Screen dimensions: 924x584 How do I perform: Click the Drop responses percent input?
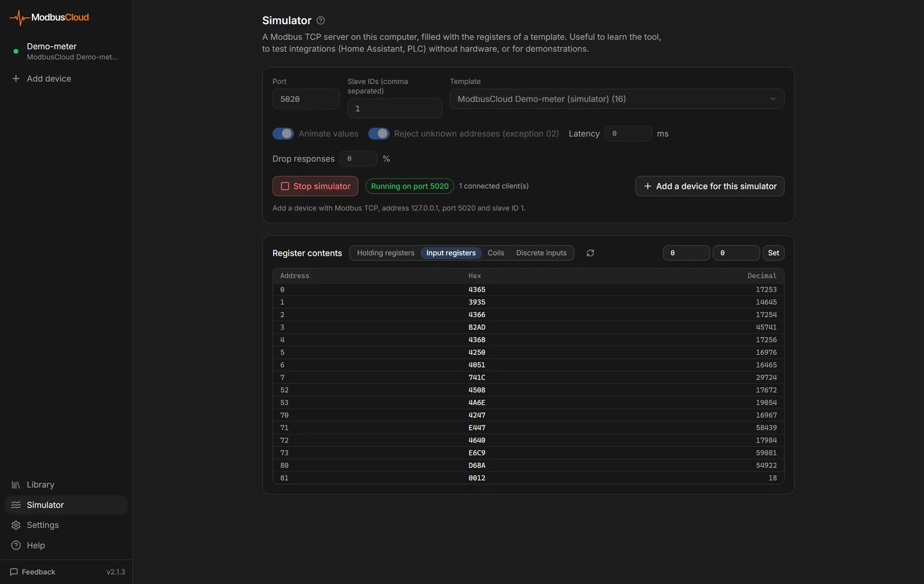tap(358, 159)
